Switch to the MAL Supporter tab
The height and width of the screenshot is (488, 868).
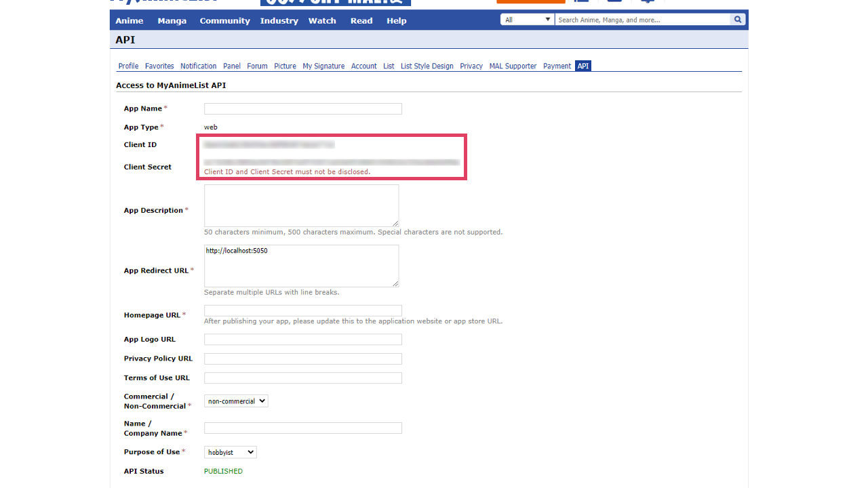coord(513,66)
